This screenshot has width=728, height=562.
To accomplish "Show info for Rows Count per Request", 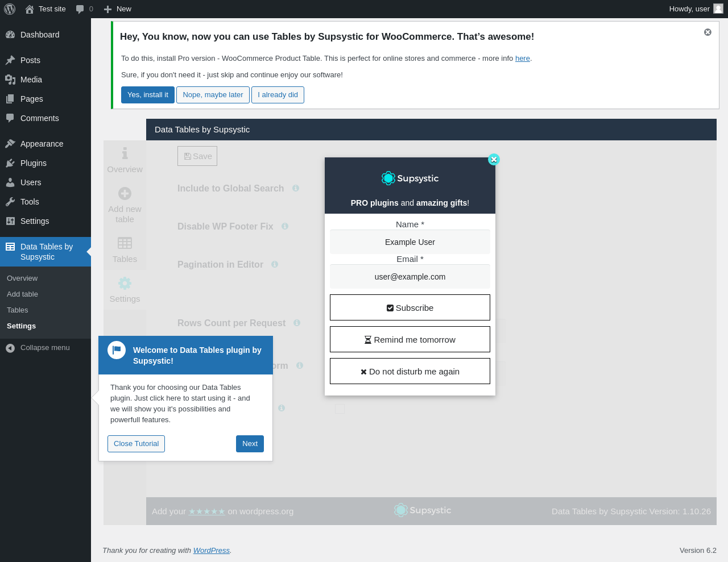I will tap(297, 323).
